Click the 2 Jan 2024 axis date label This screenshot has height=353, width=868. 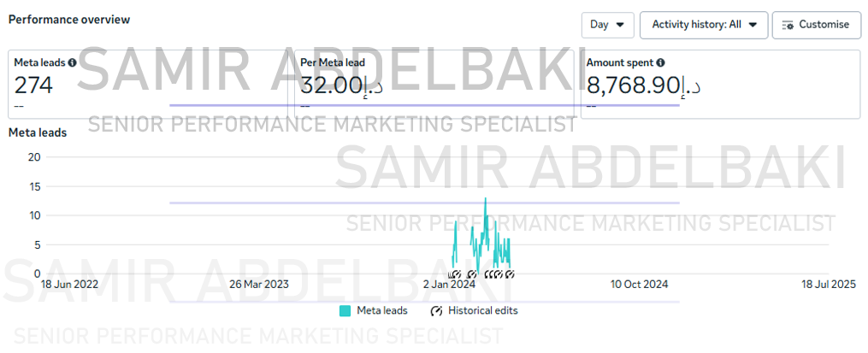click(449, 285)
